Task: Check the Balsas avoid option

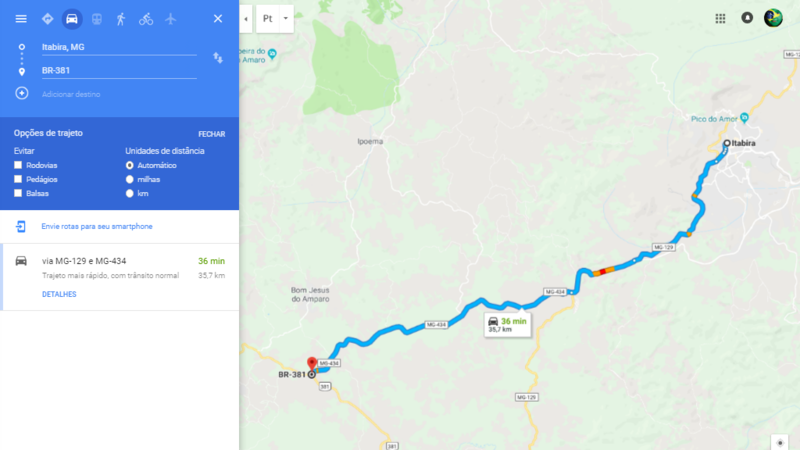Action: 18,193
